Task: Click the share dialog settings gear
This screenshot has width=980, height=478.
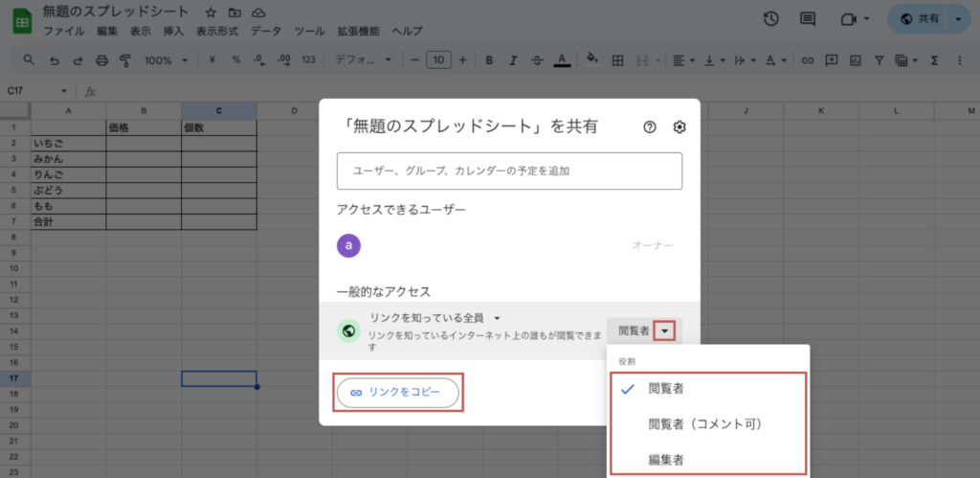Action: (x=679, y=127)
